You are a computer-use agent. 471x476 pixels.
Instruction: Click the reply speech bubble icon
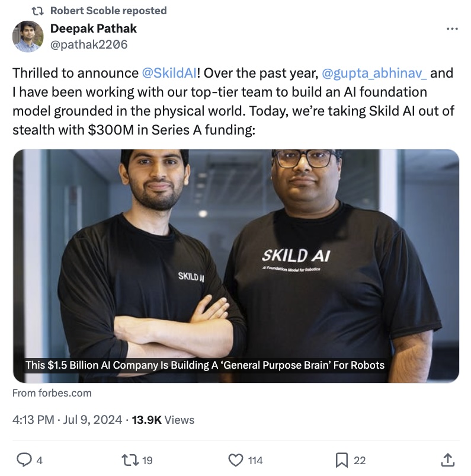pyautogui.click(x=24, y=459)
